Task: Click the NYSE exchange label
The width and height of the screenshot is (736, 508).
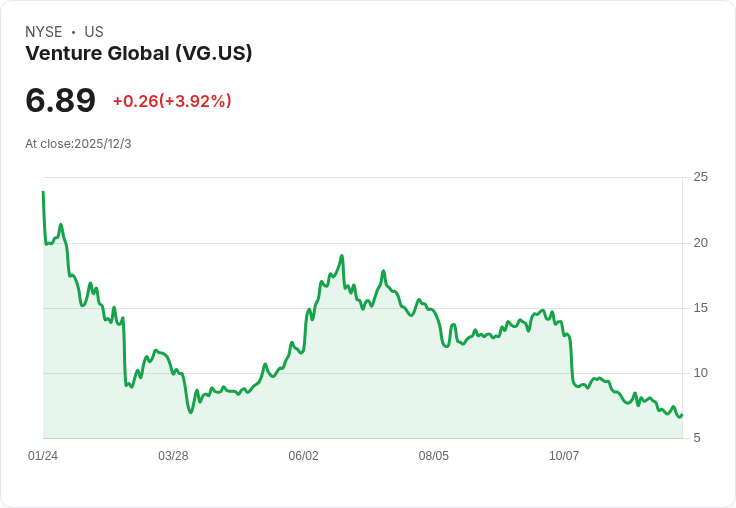Action: [x=44, y=32]
